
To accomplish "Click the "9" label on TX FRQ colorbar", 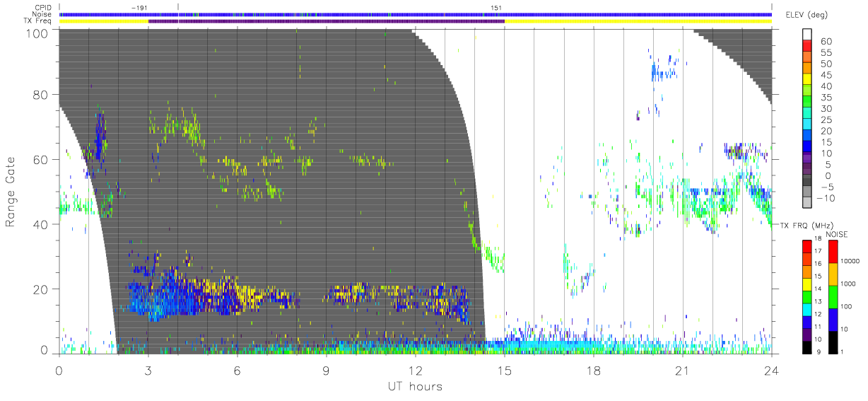I will coord(820,351).
